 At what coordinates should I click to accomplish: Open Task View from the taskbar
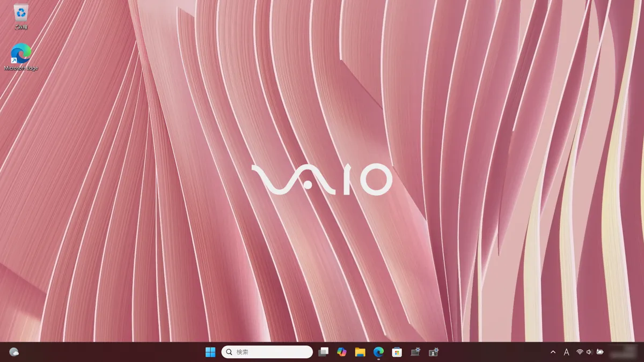point(323,352)
